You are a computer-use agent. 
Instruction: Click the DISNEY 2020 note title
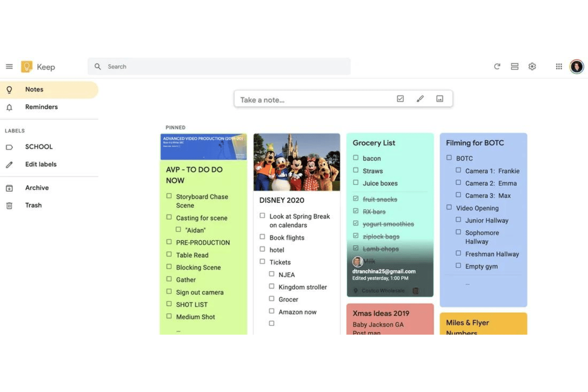282,201
